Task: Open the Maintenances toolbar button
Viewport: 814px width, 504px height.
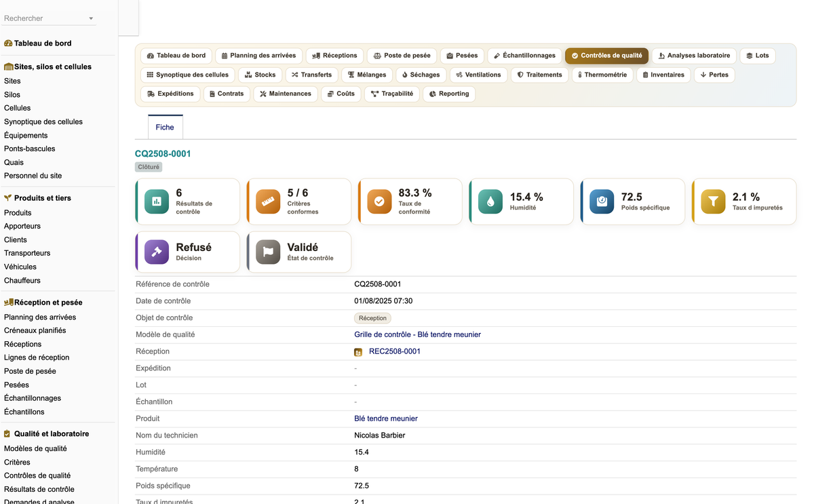Action: click(x=286, y=94)
